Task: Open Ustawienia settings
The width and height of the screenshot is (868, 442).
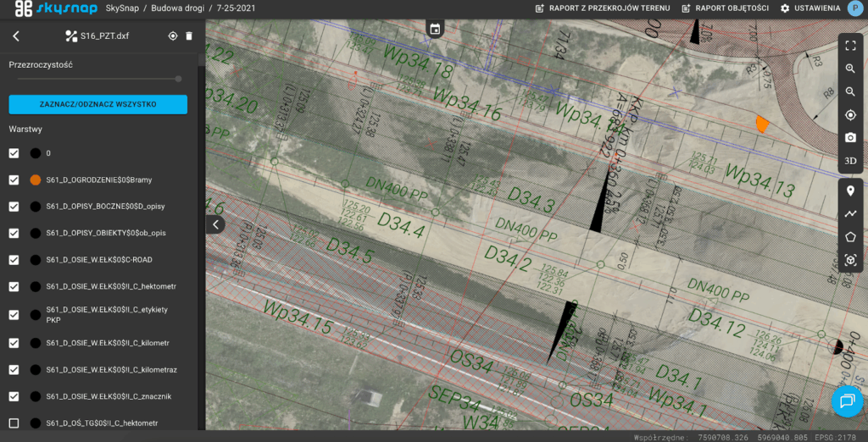Action: click(810, 8)
